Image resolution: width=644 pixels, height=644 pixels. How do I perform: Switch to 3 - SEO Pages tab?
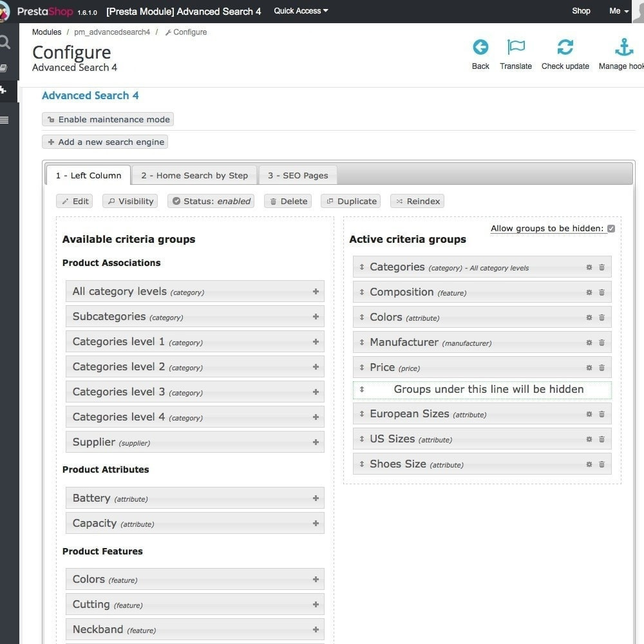298,175
